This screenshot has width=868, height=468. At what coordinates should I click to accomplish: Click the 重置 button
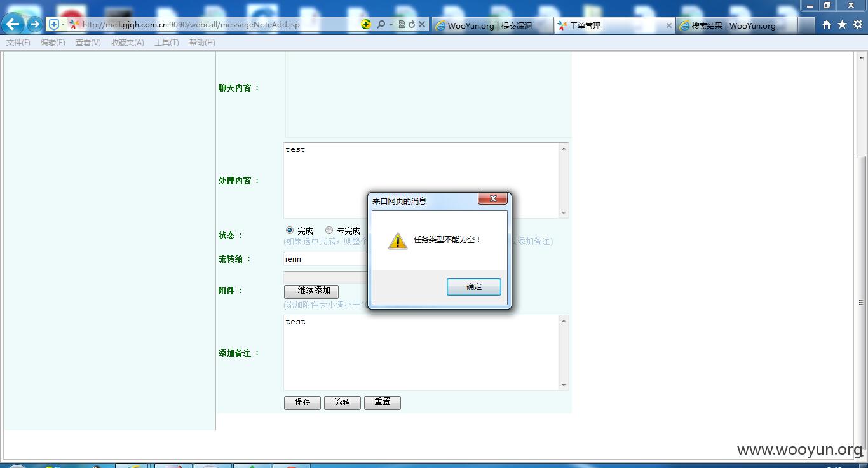coord(383,403)
